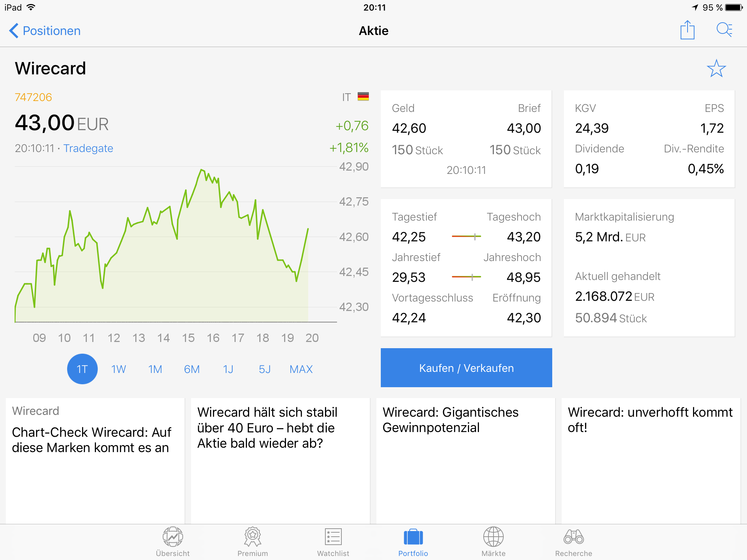Switch chart to 1W range

pyautogui.click(x=119, y=369)
